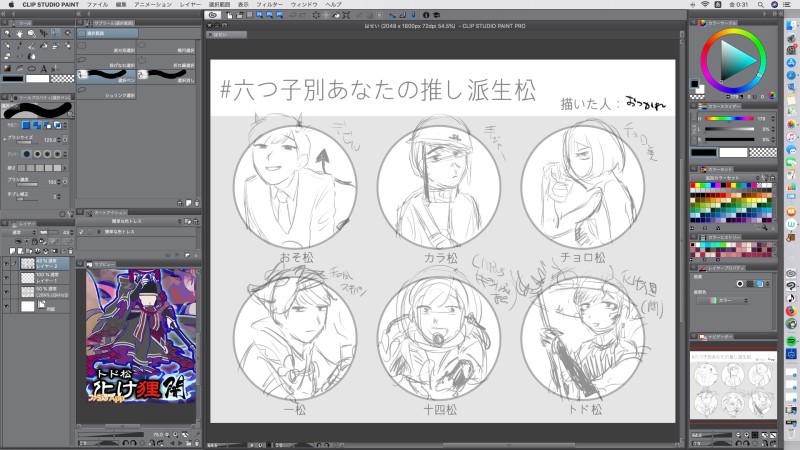Image resolution: width=800 pixels, height=450 pixels.
Task: Select the Auto Select wand tool
Action: [x=67, y=34]
